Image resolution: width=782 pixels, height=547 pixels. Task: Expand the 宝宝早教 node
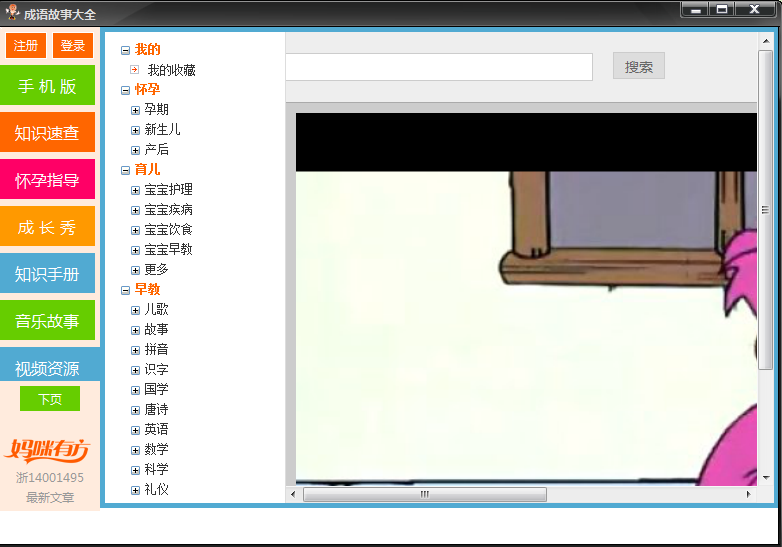[x=135, y=250]
